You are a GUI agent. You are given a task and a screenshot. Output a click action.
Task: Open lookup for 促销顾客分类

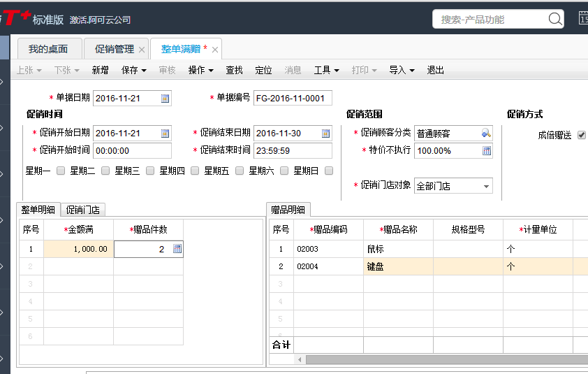coord(486,134)
